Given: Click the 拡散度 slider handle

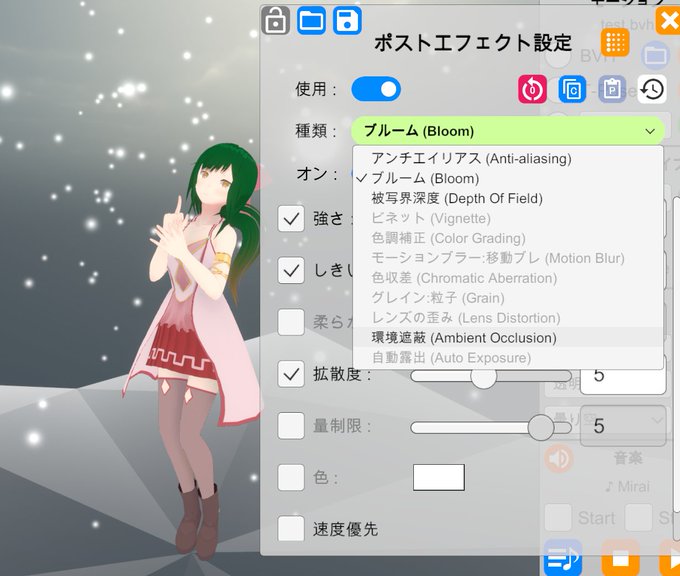Looking at the screenshot, I should pyautogui.click(x=483, y=376).
